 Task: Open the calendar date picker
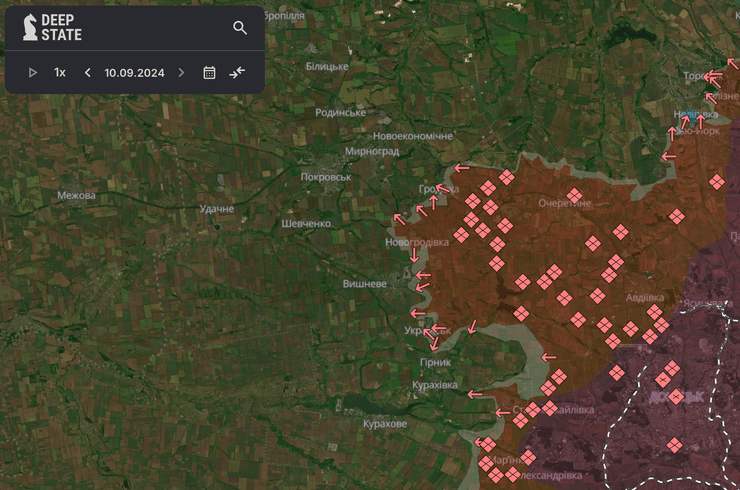[x=209, y=73]
